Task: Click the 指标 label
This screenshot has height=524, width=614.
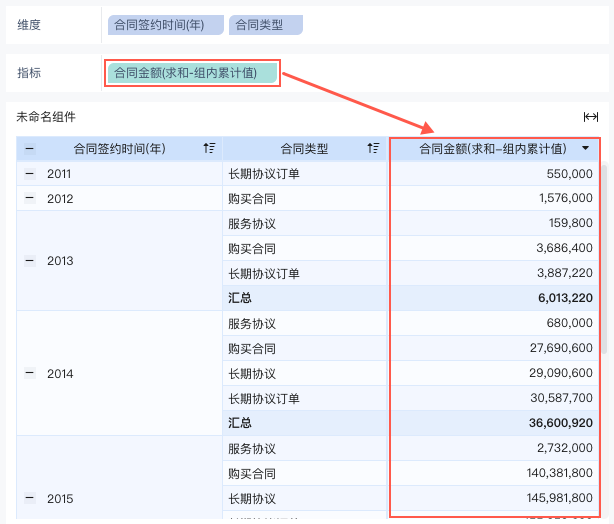Action: [x=29, y=73]
